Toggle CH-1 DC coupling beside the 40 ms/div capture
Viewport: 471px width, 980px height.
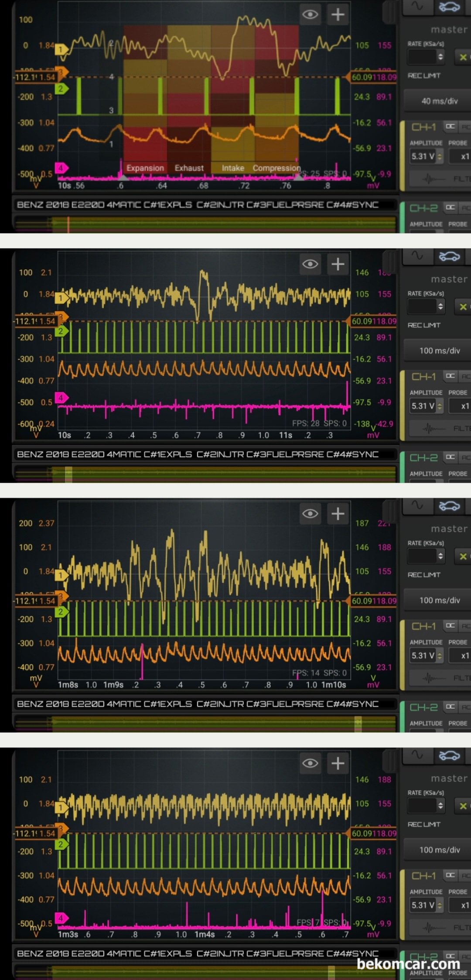click(x=450, y=127)
